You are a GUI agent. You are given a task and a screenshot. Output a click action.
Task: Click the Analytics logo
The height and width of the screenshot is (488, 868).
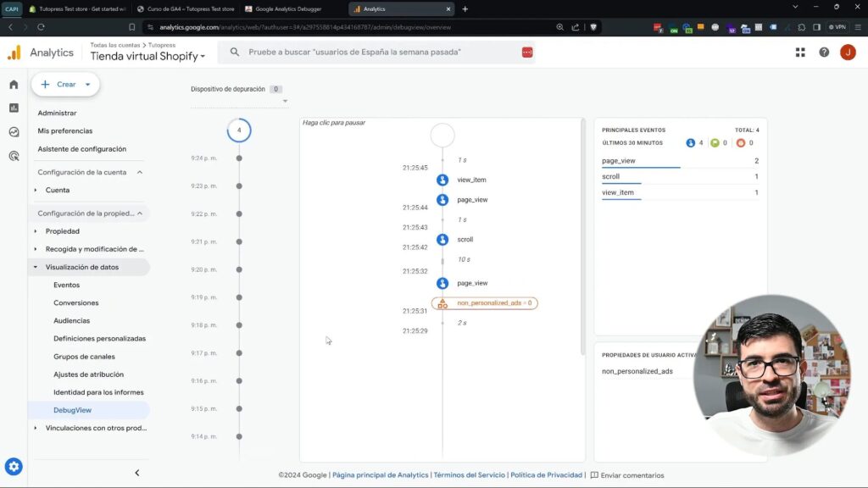pyautogui.click(x=14, y=53)
